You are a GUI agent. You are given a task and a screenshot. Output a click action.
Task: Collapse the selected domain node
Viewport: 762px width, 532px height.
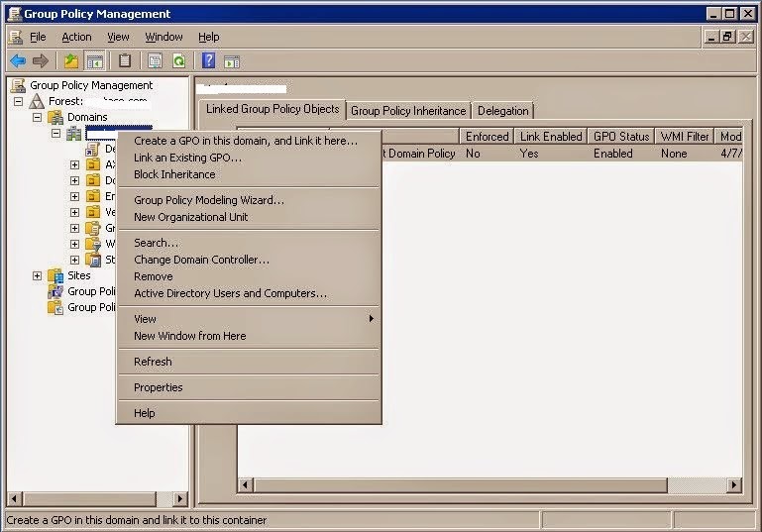(56, 133)
